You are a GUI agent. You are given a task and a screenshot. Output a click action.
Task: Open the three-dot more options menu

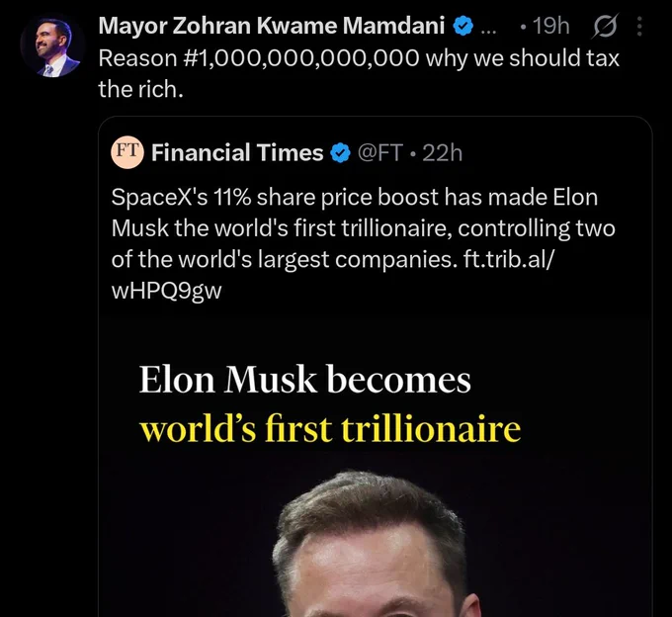[639, 26]
